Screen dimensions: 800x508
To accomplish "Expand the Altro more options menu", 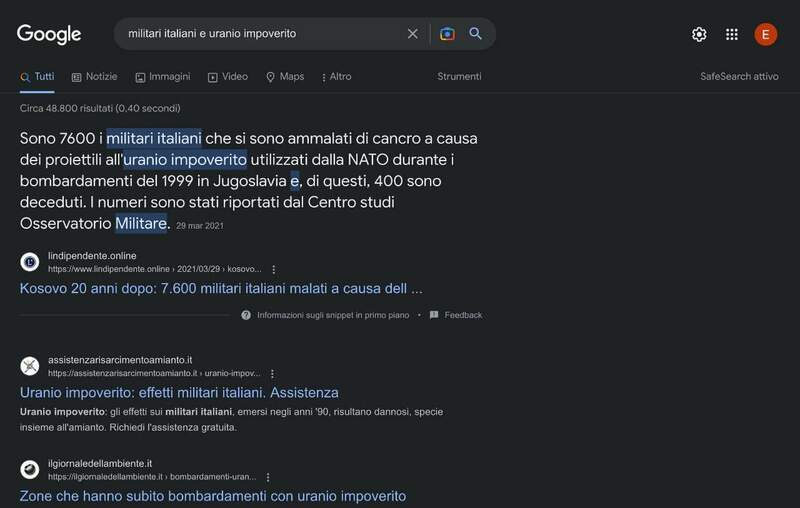I will pos(336,77).
